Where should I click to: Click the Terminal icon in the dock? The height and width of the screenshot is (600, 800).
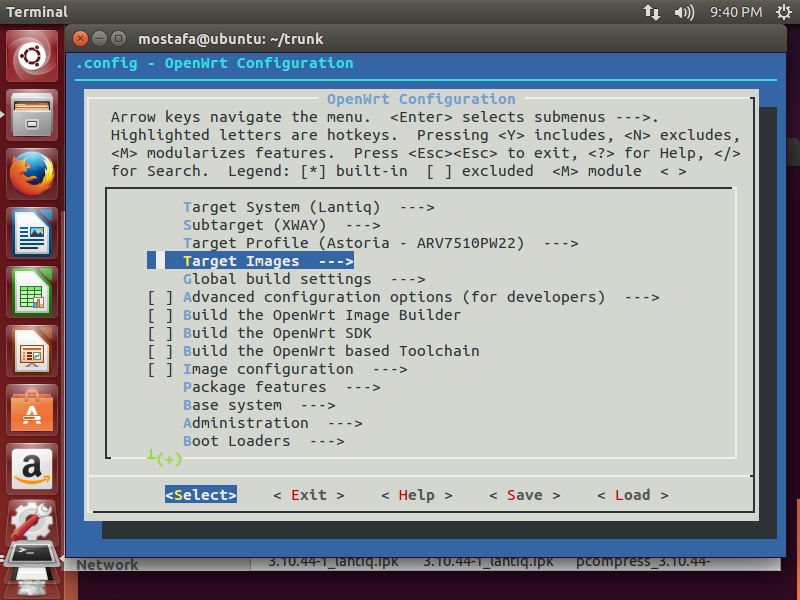[x=32, y=554]
